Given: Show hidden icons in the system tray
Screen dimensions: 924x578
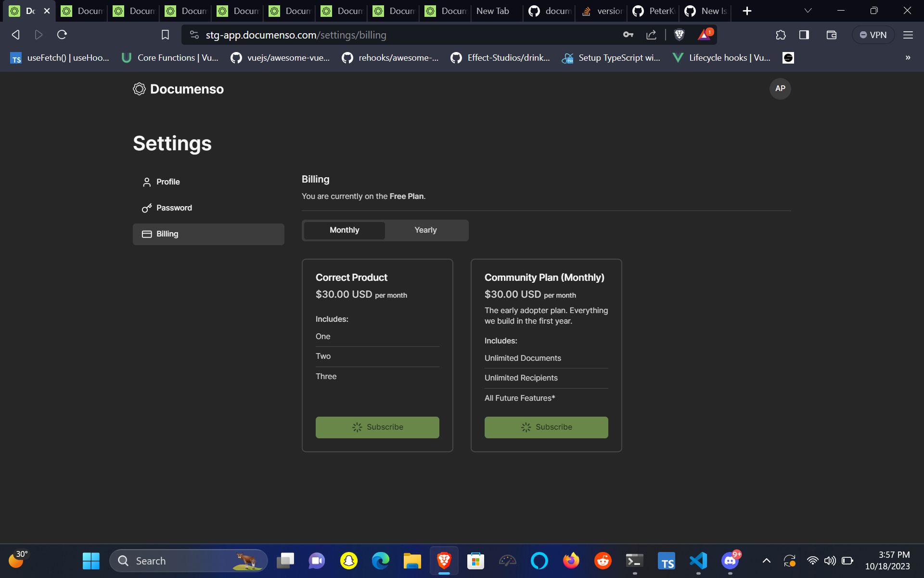Looking at the screenshot, I should tap(767, 560).
